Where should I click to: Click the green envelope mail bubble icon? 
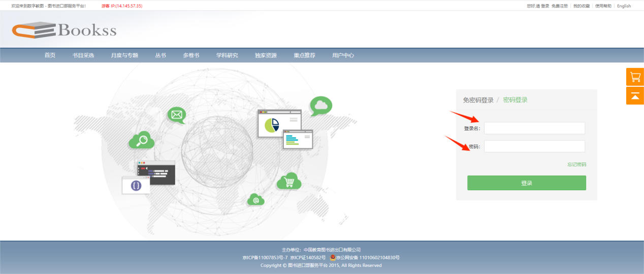click(177, 115)
